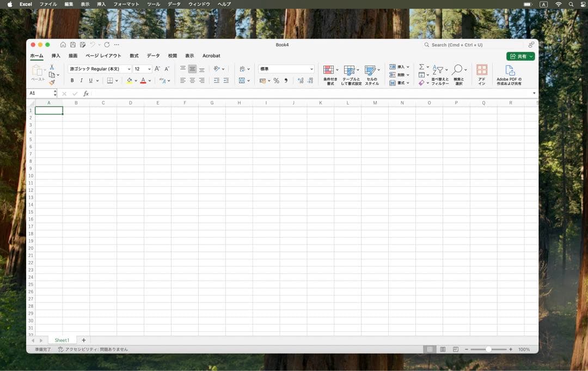
Task: Click the green 共有 share button
Action: pyautogui.click(x=520, y=56)
